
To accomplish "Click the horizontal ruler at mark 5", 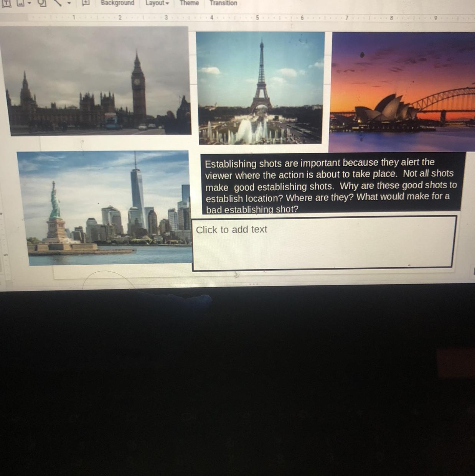I will click(257, 18).
